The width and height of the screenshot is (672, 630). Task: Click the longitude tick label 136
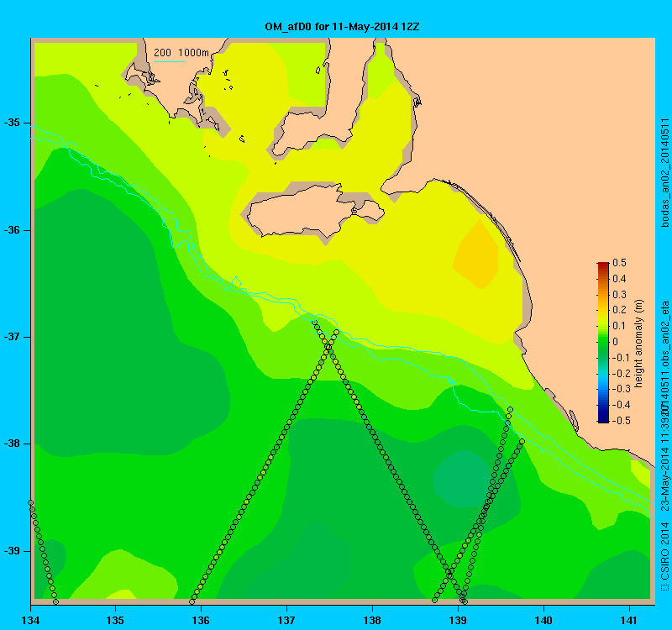pos(201,620)
